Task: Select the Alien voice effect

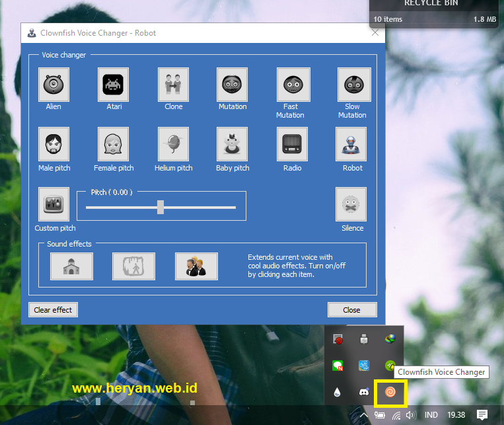Action: [54, 85]
